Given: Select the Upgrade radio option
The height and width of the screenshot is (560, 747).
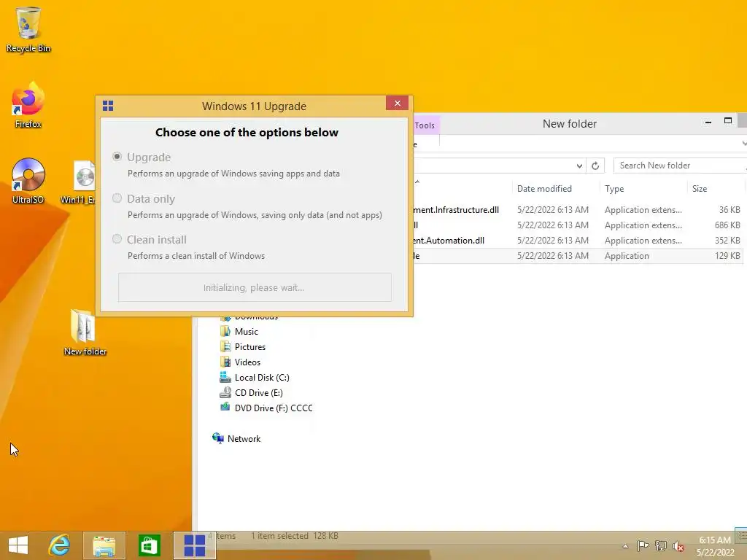Looking at the screenshot, I should click(x=117, y=157).
